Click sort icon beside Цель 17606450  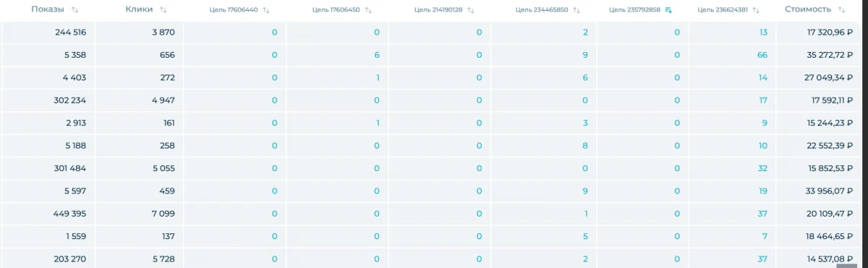(x=369, y=10)
